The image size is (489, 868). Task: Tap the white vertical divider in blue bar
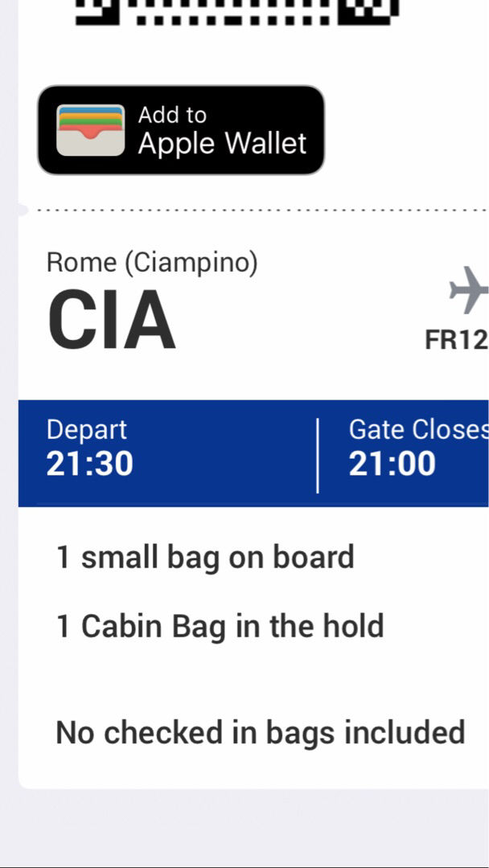318,454
